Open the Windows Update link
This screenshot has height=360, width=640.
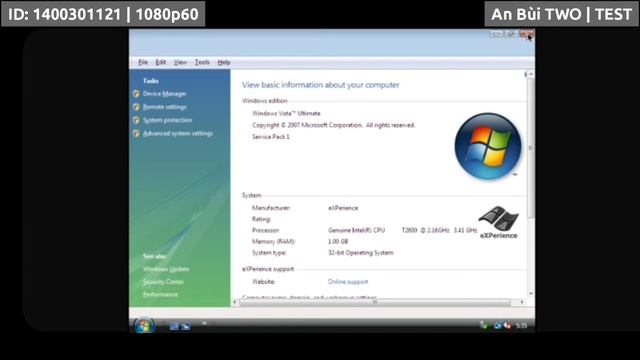click(x=166, y=269)
